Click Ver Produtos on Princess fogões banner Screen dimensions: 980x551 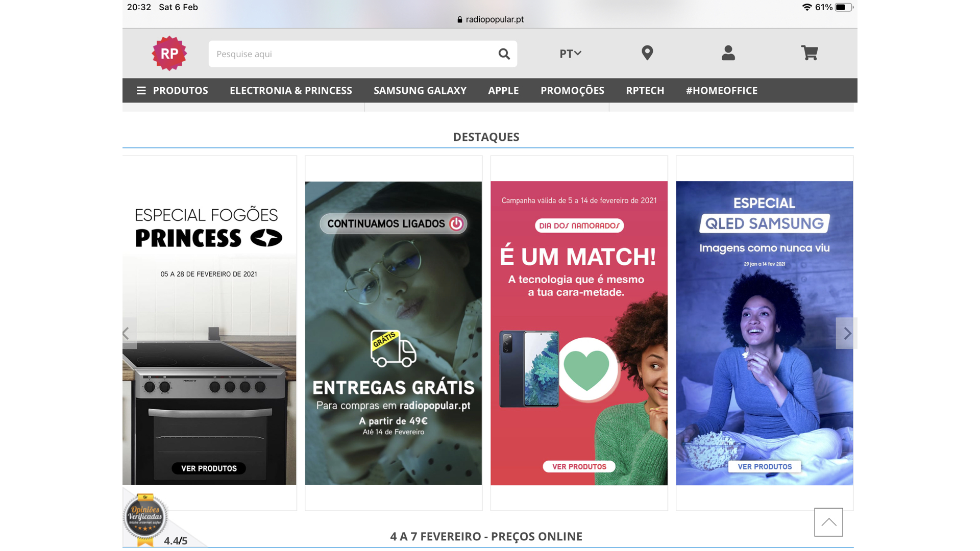coord(209,468)
